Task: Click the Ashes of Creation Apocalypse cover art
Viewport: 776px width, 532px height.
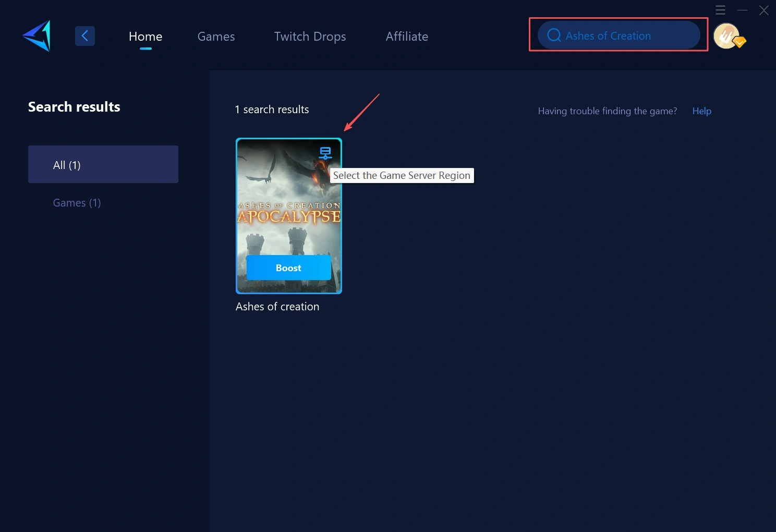Action: tap(288, 209)
